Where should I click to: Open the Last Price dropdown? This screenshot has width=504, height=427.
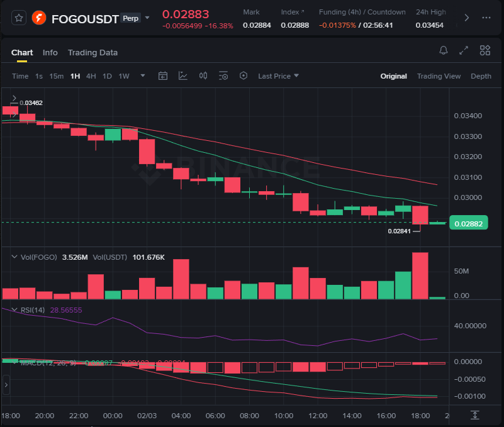(x=278, y=76)
